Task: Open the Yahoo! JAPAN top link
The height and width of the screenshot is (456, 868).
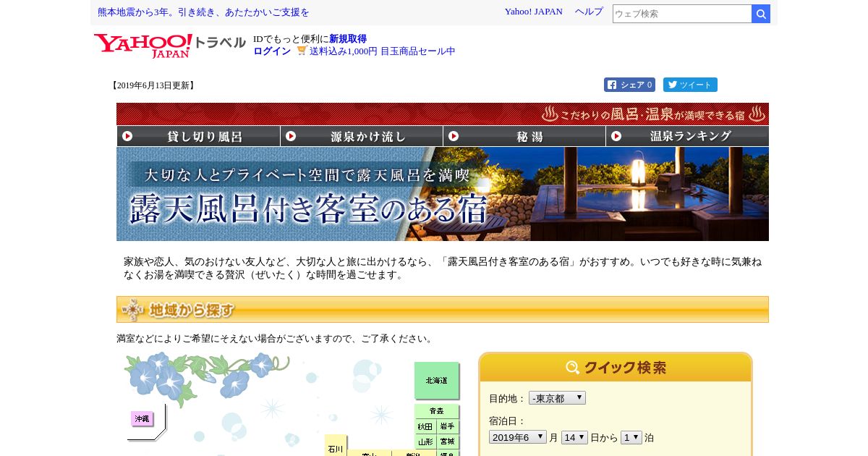Action: (534, 12)
